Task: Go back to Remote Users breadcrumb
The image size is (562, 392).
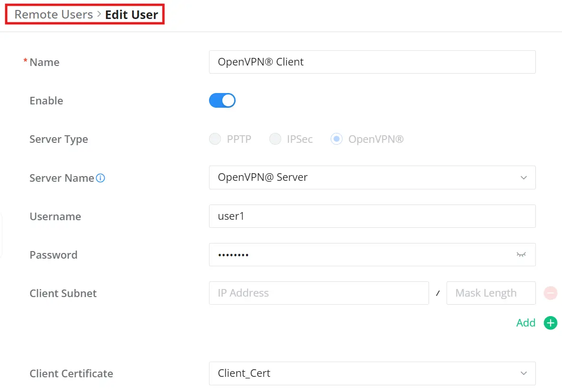Action: coord(53,14)
